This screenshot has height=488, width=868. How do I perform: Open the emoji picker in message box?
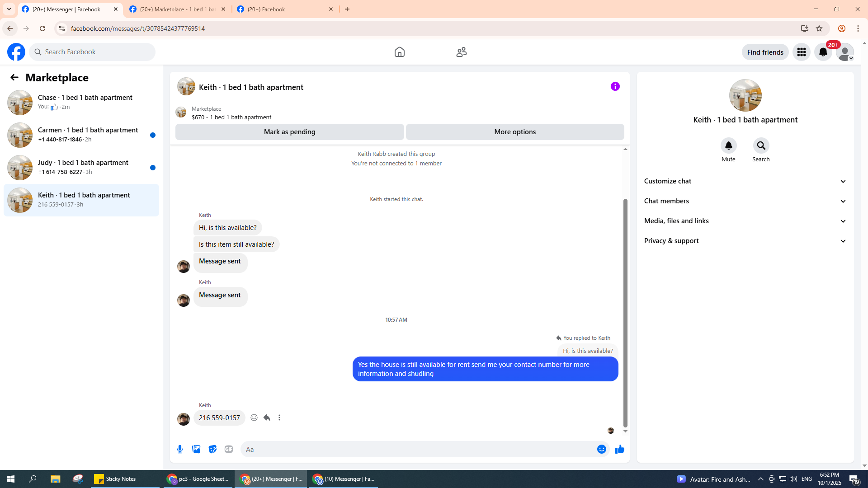pyautogui.click(x=601, y=449)
